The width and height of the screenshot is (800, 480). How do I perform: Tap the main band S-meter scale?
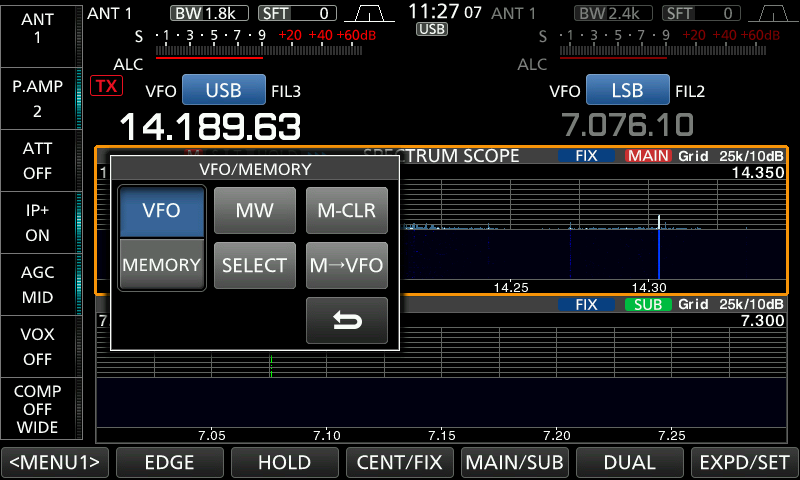[215, 36]
